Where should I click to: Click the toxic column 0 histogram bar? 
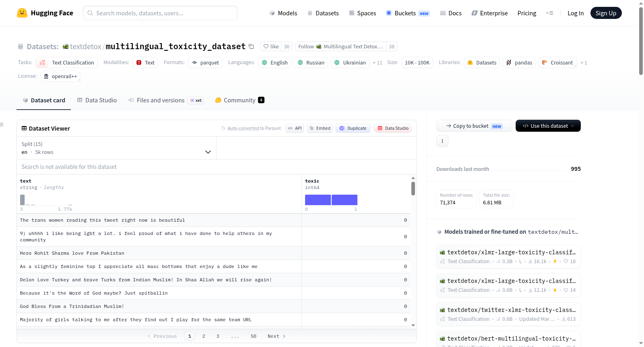(318, 200)
